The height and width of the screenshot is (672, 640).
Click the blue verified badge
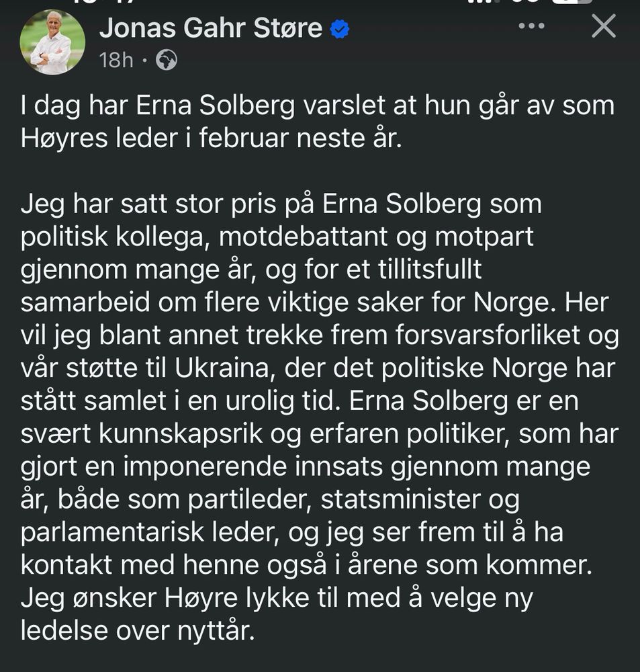click(x=340, y=29)
